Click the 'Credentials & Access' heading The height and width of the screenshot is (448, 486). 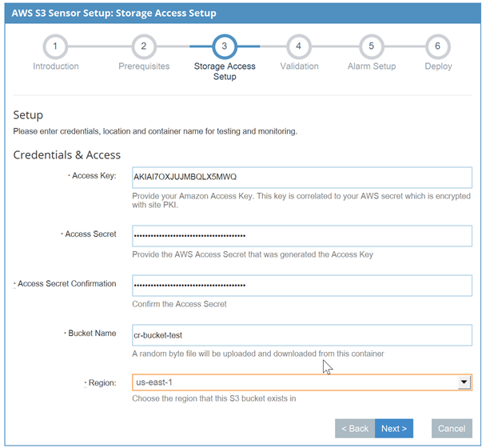point(66,155)
